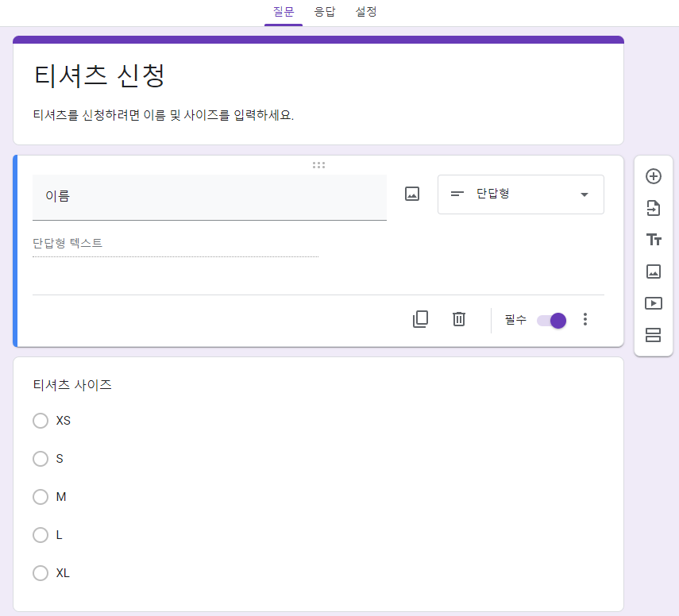Select the M size radio option
The height and width of the screenshot is (616, 679).
click(x=41, y=496)
